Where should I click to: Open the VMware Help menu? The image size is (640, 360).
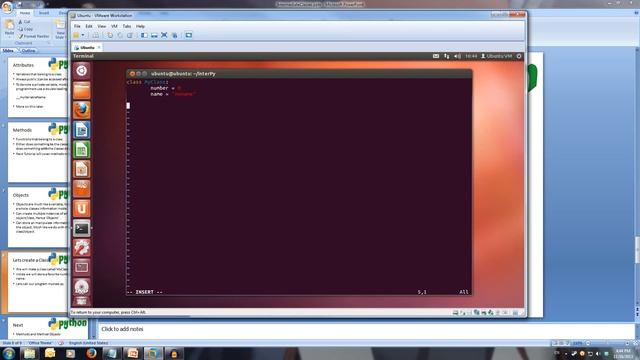(x=140, y=26)
